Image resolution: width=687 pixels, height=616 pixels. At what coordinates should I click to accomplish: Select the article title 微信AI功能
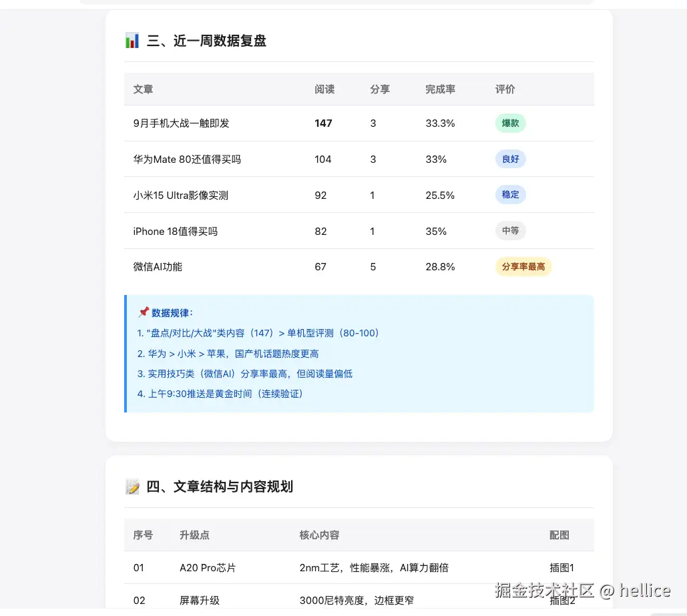[x=158, y=267]
